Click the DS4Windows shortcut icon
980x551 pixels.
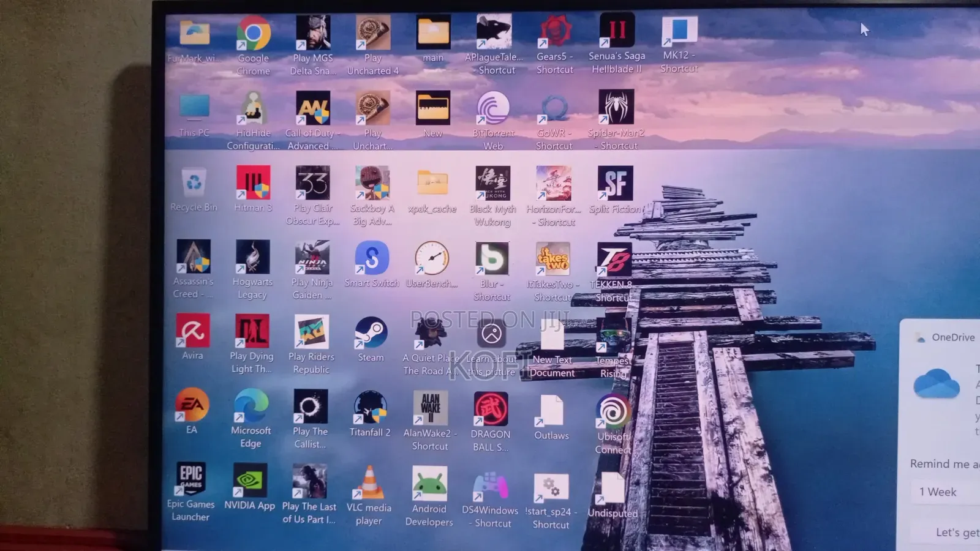490,485
